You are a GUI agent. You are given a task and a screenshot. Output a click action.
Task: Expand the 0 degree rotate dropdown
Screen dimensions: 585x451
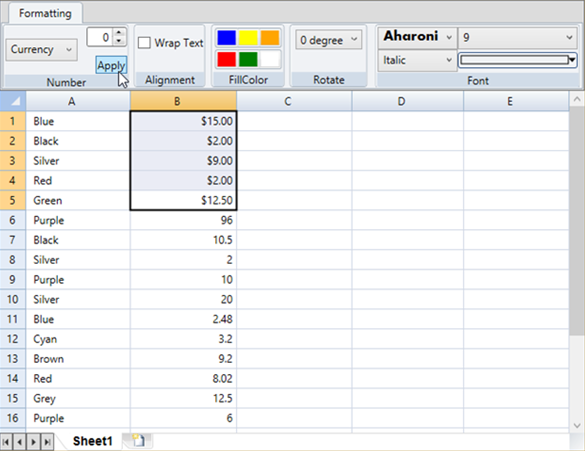[x=329, y=40]
